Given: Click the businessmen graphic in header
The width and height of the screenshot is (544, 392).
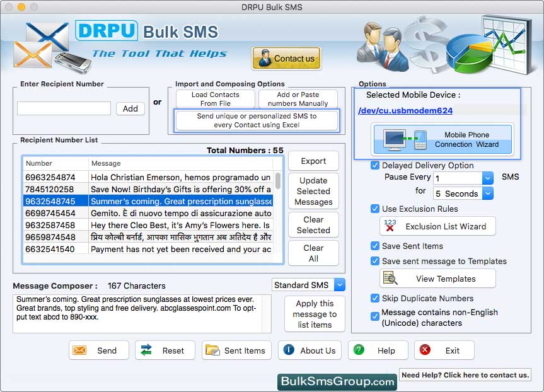Looking at the screenshot, I should (x=382, y=45).
